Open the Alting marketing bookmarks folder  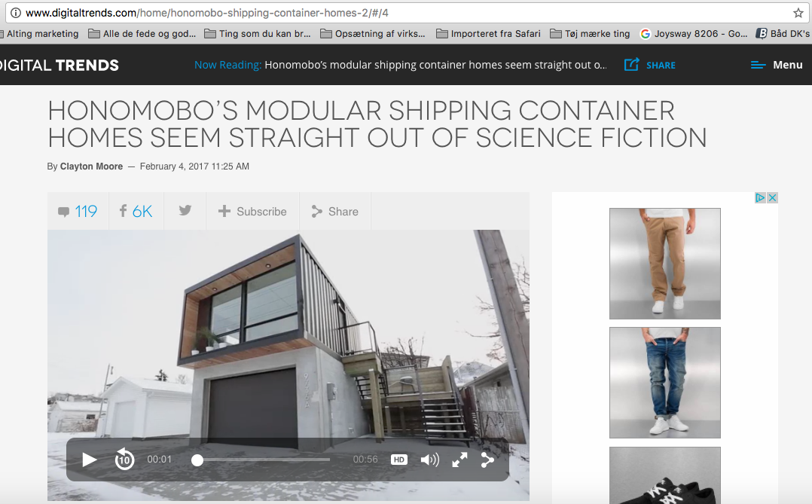39,34
